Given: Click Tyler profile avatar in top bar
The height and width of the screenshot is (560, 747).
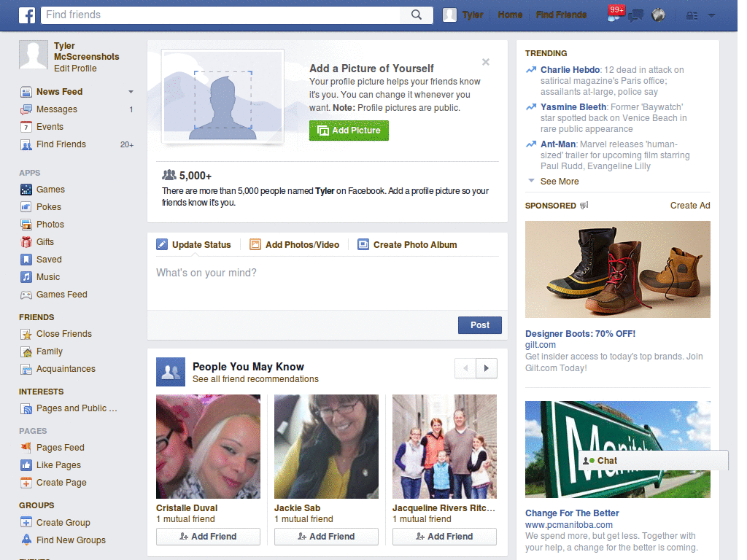Looking at the screenshot, I should click(449, 15).
